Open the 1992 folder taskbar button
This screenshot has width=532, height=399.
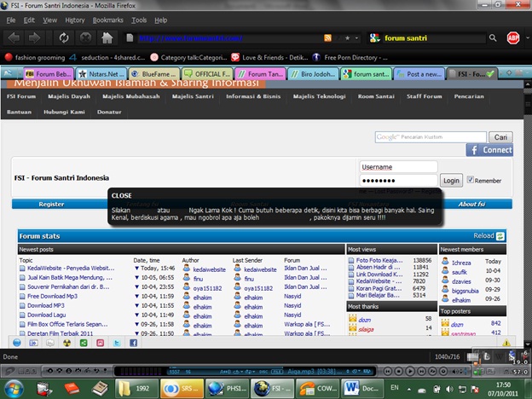point(136,388)
